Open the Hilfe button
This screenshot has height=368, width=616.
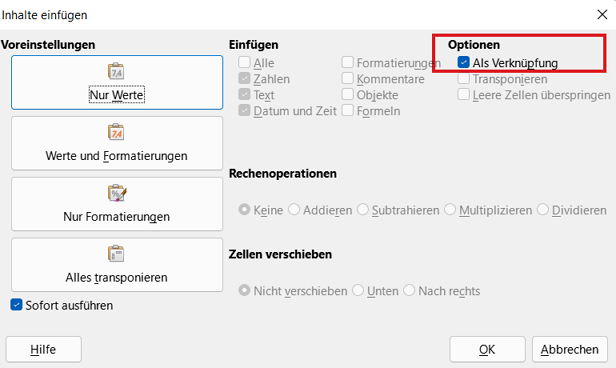point(43,349)
